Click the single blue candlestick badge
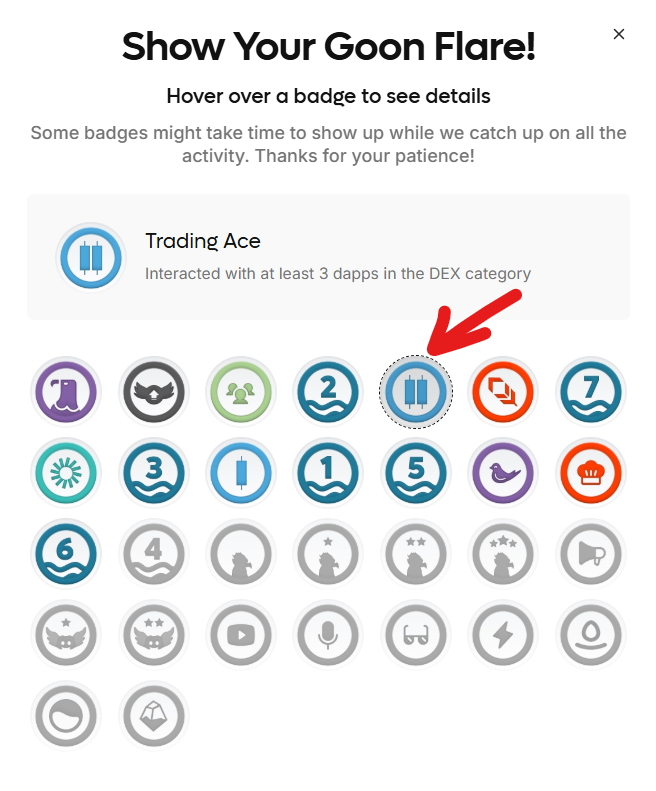 241,473
